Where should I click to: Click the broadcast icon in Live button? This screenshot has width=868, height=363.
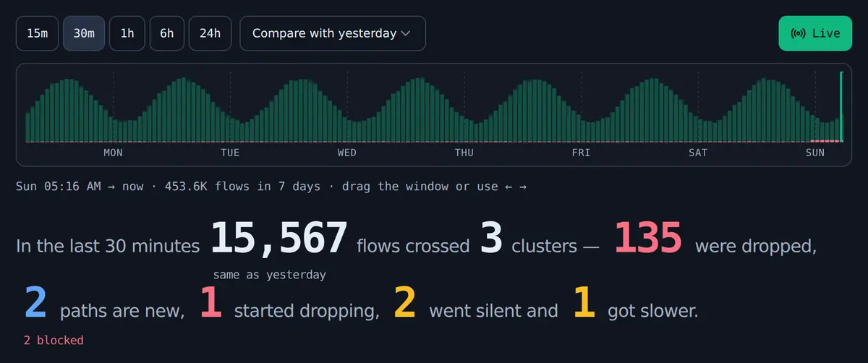799,33
